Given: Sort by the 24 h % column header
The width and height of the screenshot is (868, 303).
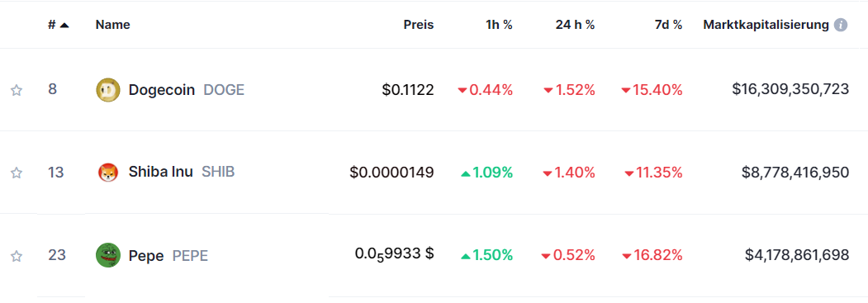Looking at the screenshot, I should click(x=575, y=25).
